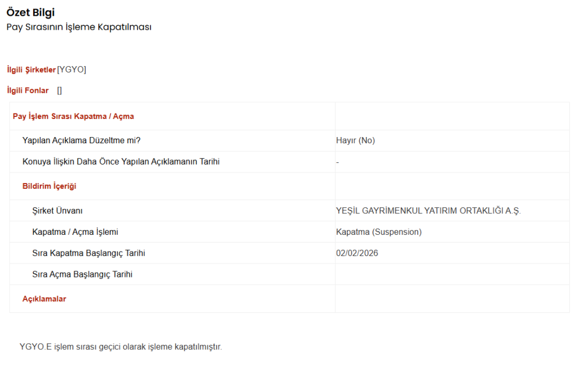Click the 'Sıra Kapatma Başlangıç Tarihi' label
The height and width of the screenshot is (392, 575).
coord(89,253)
